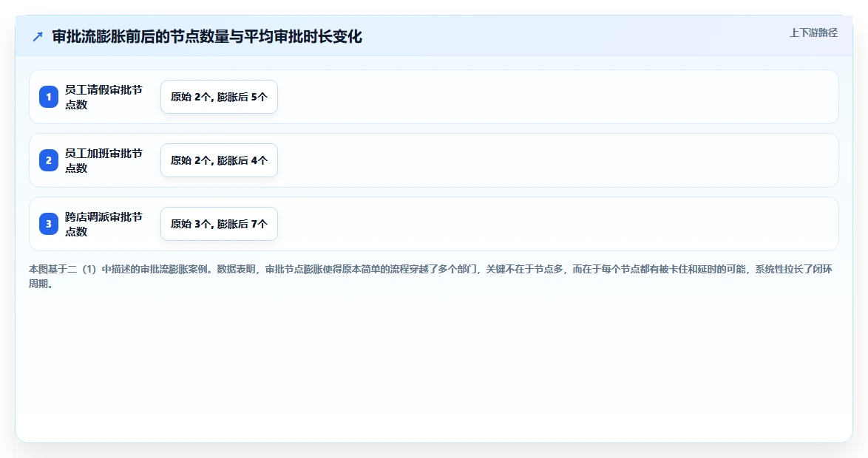Click the 原始 2个, 膨胀后 5个 chip

tap(219, 97)
